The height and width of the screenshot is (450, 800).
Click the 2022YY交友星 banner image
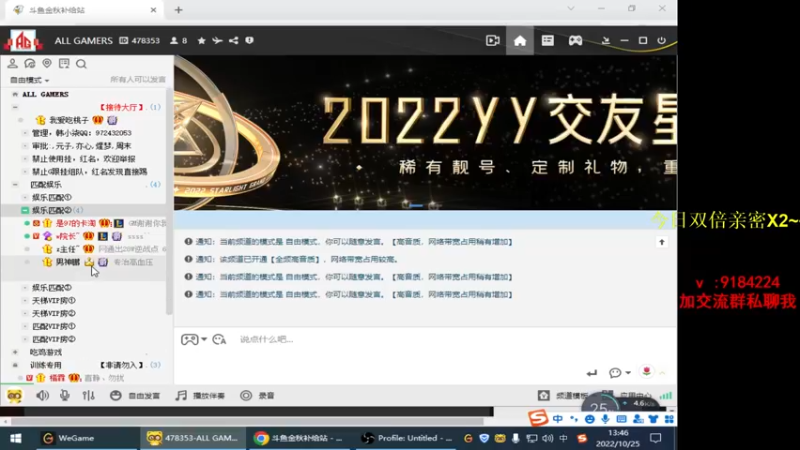point(426,133)
